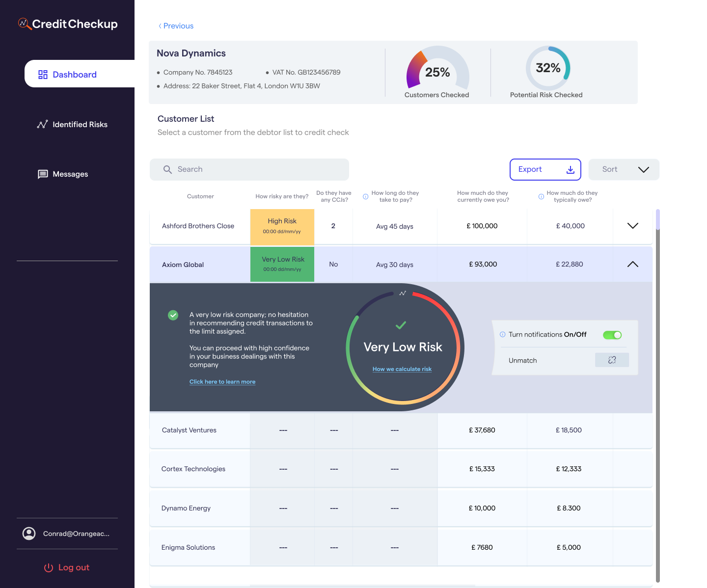Viewport: 707px width, 588px height.
Task: Click the customer list vertical scrollbar
Action: tap(657, 393)
